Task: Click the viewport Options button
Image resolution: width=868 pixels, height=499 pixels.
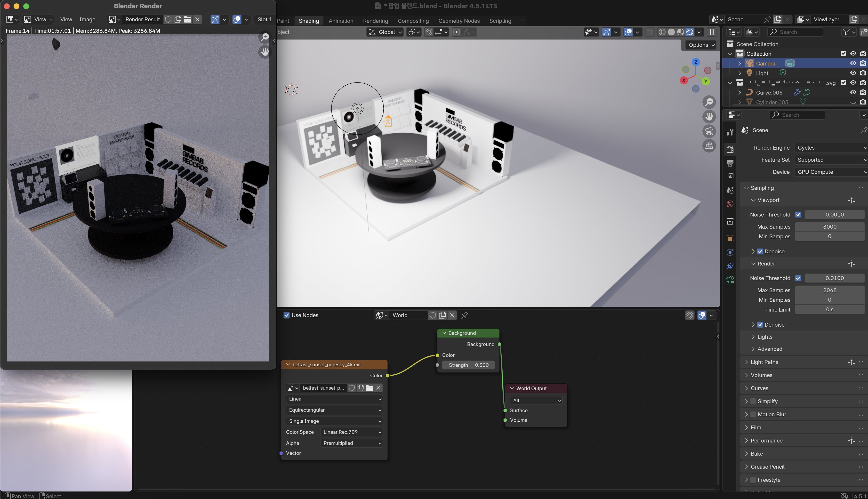Action: click(701, 45)
